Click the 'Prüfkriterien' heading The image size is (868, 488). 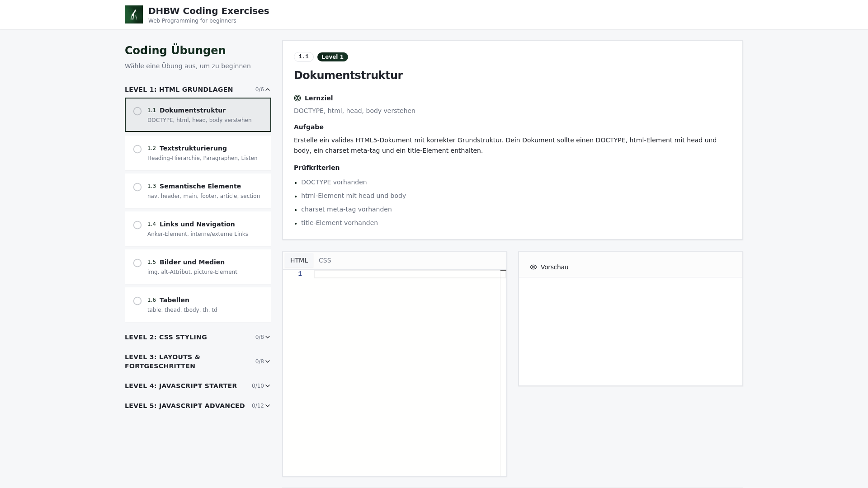point(316,168)
